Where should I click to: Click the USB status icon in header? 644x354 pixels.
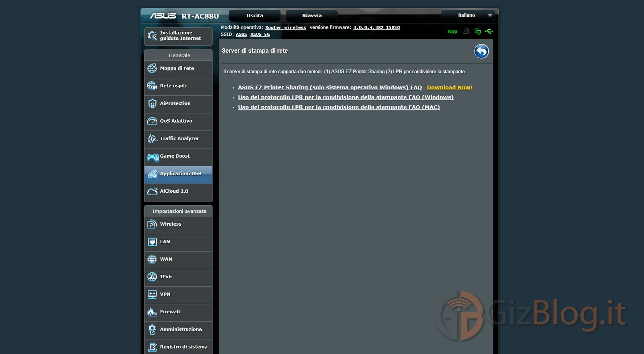point(489,31)
